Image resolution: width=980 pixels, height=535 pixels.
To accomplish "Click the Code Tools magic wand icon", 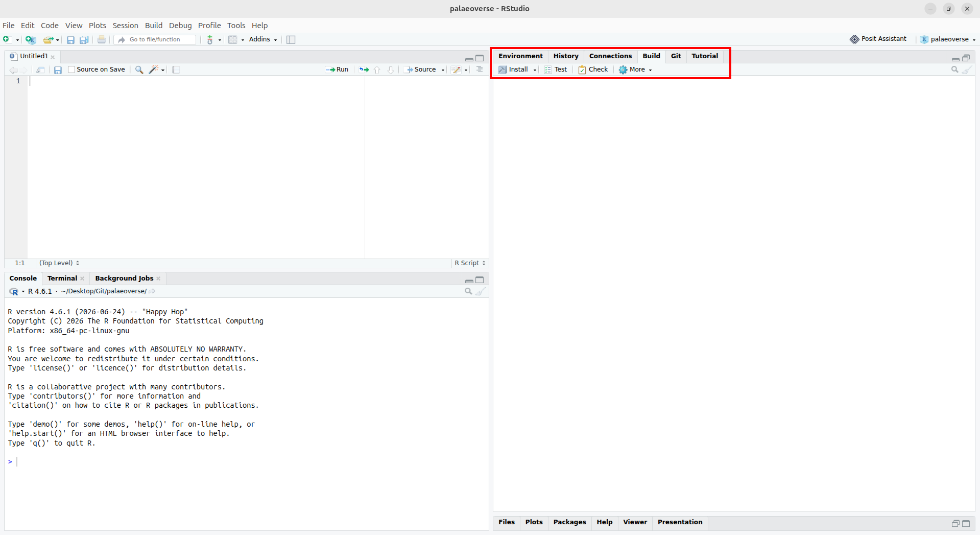I will (153, 69).
